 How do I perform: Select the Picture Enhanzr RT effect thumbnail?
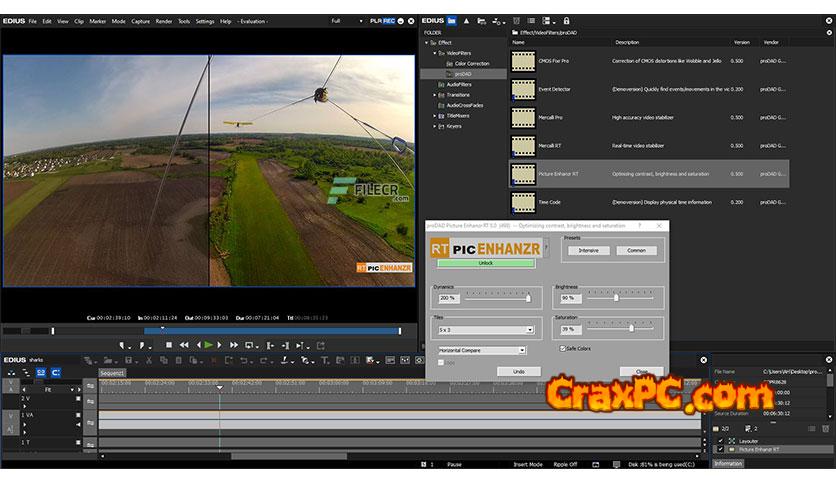[523, 174]
